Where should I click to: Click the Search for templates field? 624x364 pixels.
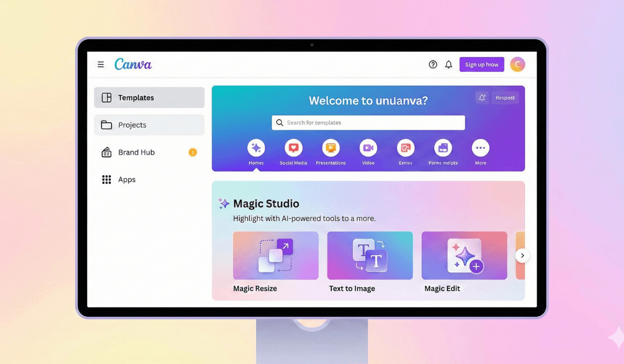click(x=368, y=123)
